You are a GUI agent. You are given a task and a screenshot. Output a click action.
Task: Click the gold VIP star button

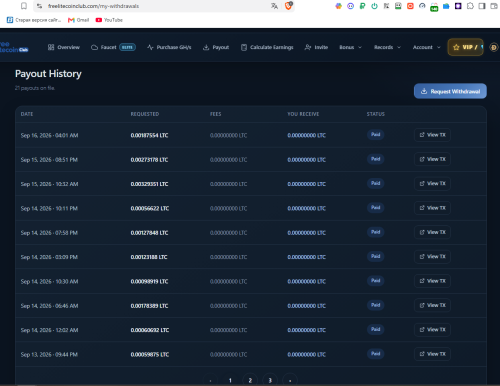click(x=466, y=47)
